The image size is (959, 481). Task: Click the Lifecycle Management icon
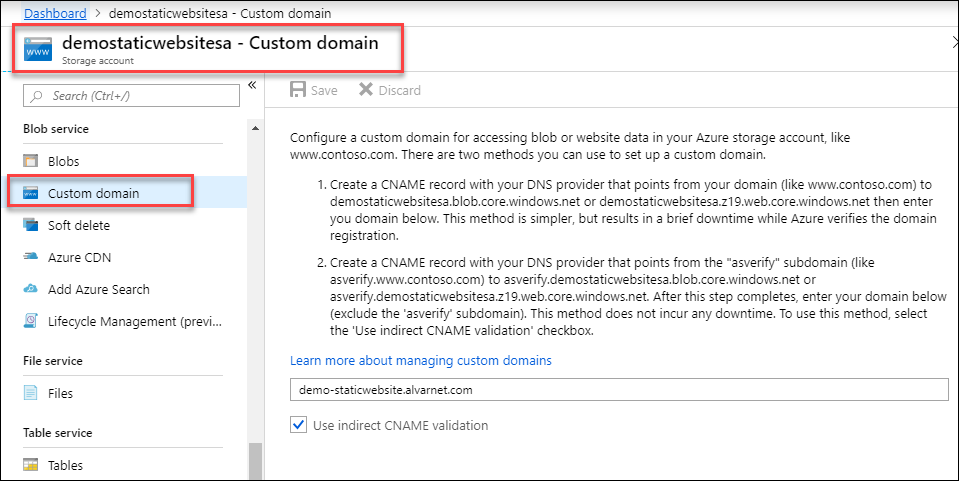point(31,321)
